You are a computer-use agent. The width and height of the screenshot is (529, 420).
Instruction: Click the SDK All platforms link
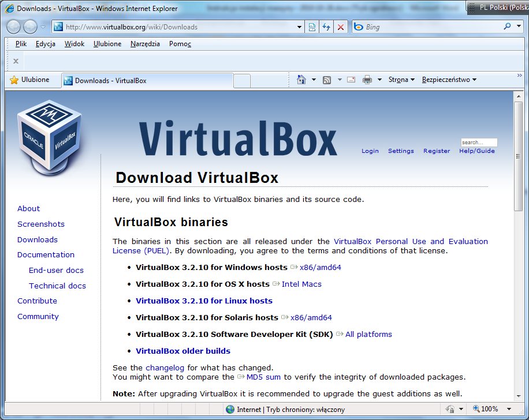click(x=368, y=335)
